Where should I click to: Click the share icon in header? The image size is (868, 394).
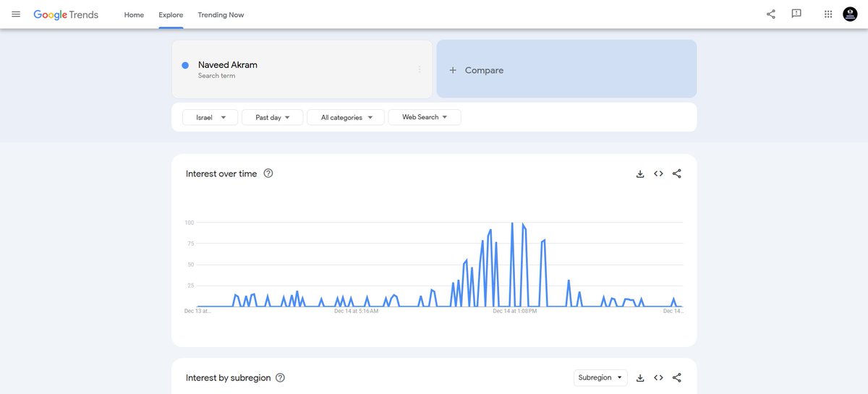click(771, 14)
